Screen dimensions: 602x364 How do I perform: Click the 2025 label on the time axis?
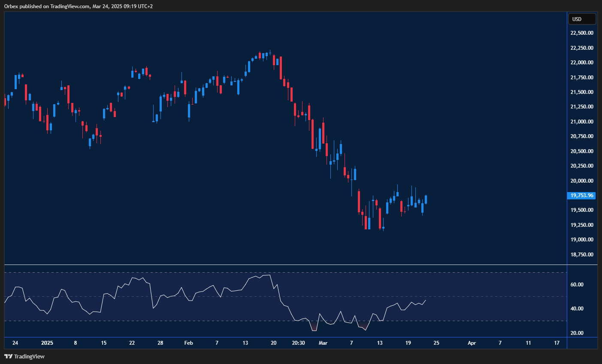47,343
